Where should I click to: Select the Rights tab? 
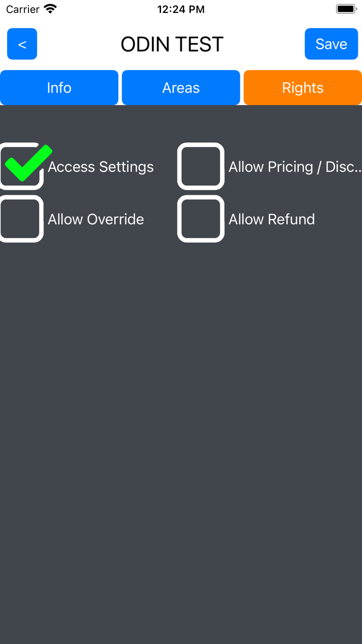[x=302, y=87]
